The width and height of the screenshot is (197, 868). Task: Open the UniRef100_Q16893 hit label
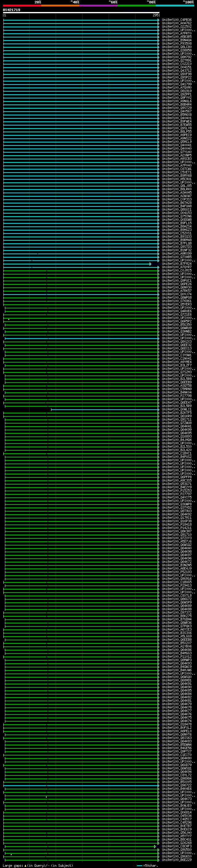click(177, 436)
